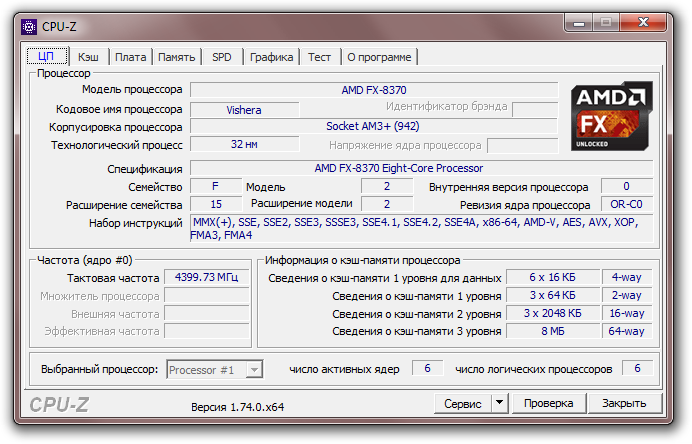This screenshot has width=692, height=444.
Task: Select the Память tab
Action: click(x=176, y=57)
